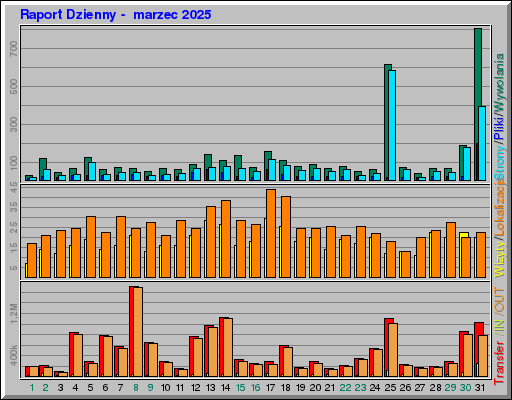Click the tan outgoing transfer bar for day 14
Viewport: 512px width, 400px height.
point(228,348)
